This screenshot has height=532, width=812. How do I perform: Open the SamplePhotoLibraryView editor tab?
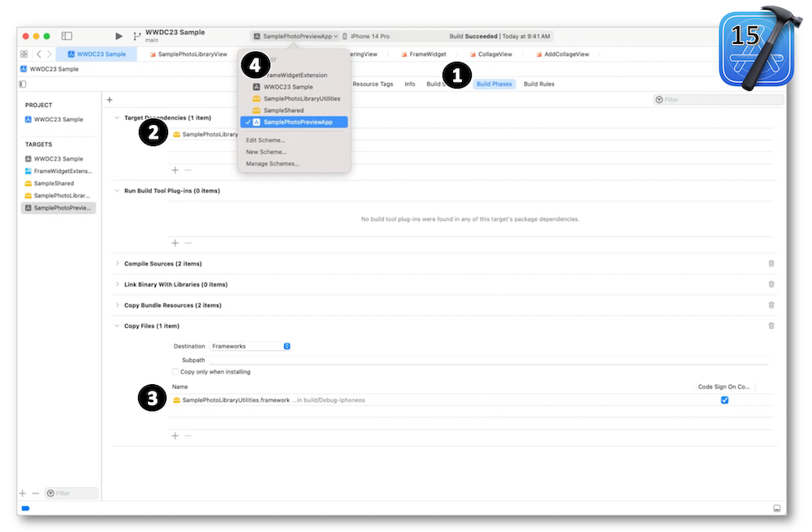pos(188,54)
